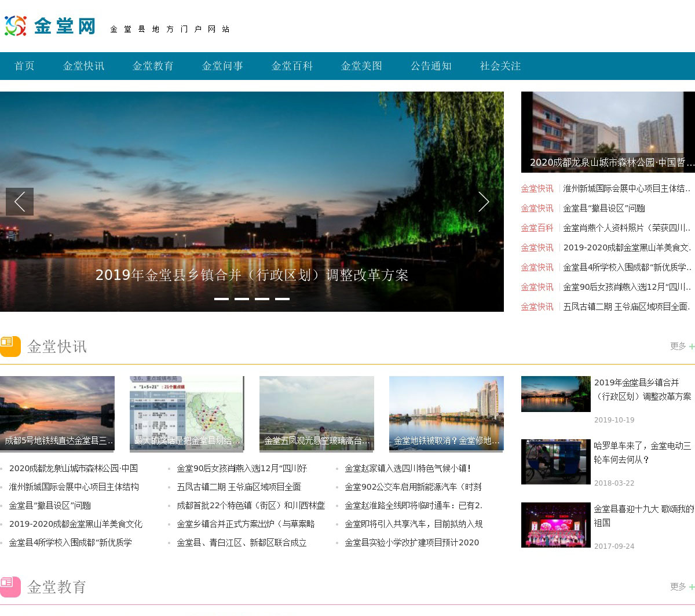Viewport: 695px width, 616px height.
Task: Select the second carousel slide indicator
Action: click(242, 299)
